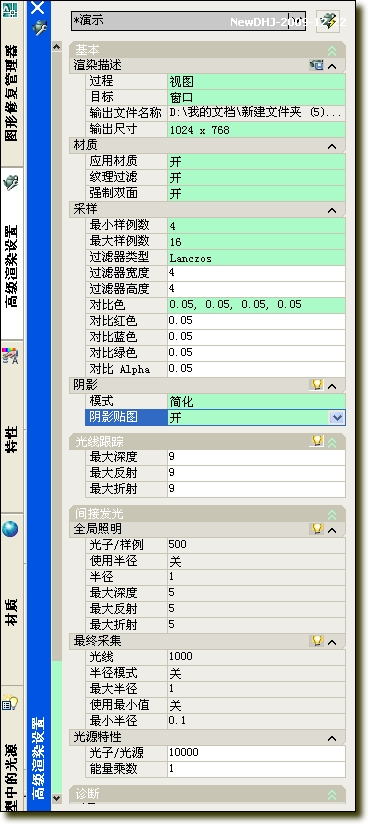Click the output file icon in the 渲染描述 header
The width and height of the screenshot is (368, 824).
(x=316, y=65)
